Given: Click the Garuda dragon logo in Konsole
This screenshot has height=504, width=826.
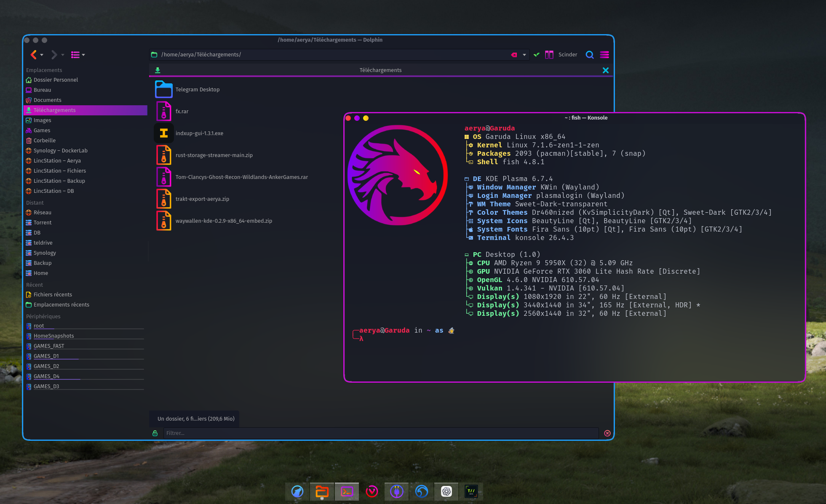Looking at the screenshot, I should coord(397,175).
